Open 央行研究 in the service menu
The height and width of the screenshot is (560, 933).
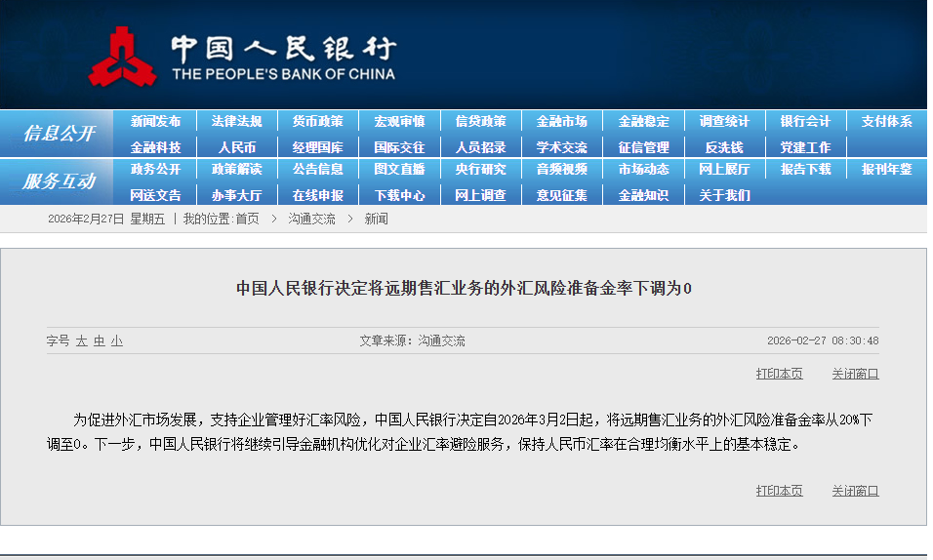480,170
